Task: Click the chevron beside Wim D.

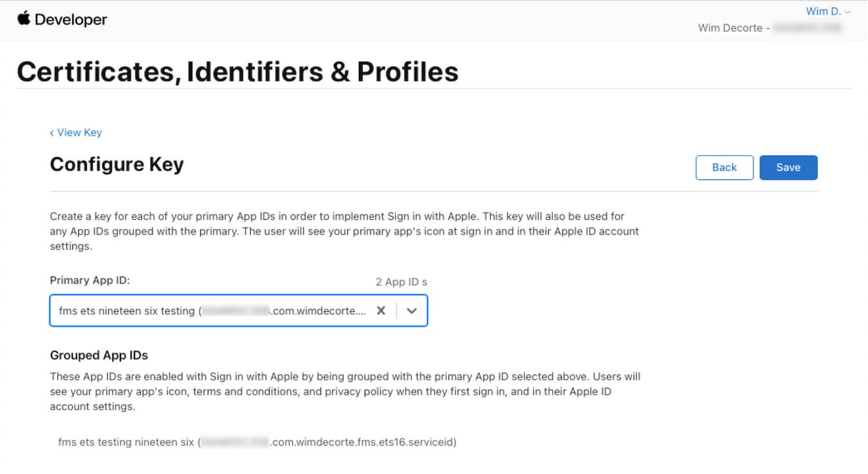Action: pyautogui.click(x=847, y=12)
